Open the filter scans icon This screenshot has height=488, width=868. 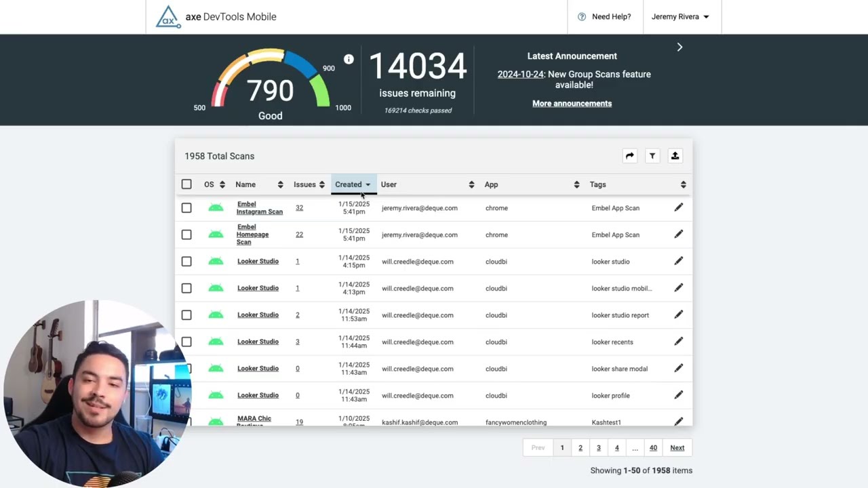click(x=652, y=156)
